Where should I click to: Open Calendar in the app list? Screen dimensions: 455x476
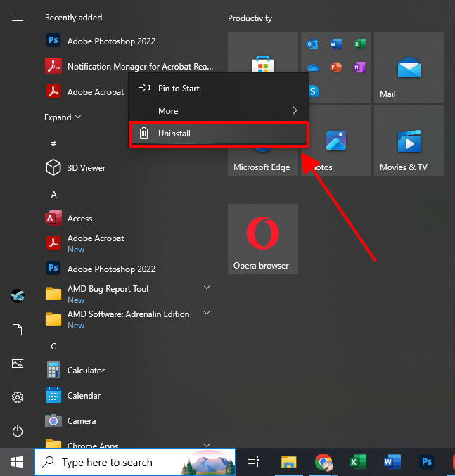point(83,396)
